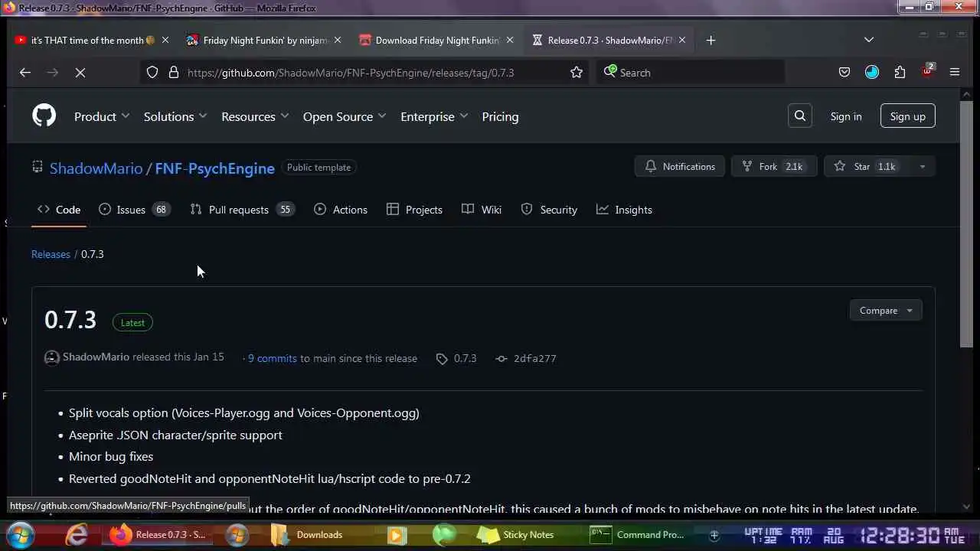Open the Code tab
Image resolution: width=980 pixels, height=551 pixels.
click(x=59, y=210)
